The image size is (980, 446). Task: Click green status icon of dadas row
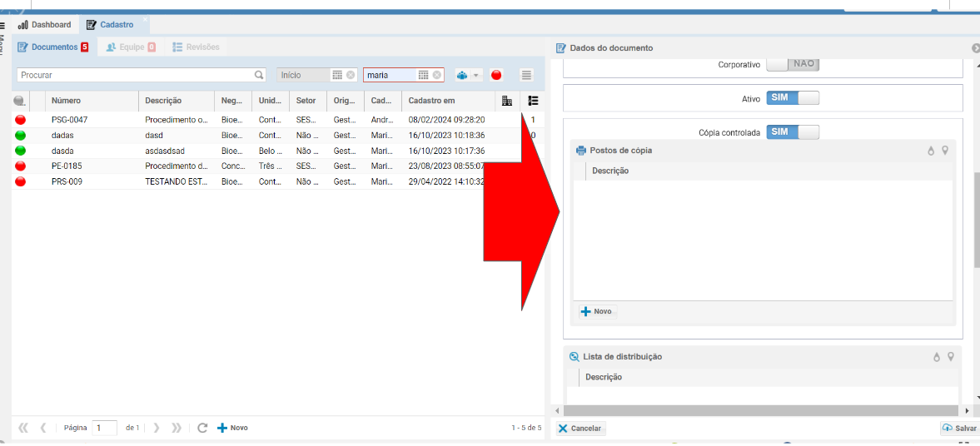pos(21,135)
